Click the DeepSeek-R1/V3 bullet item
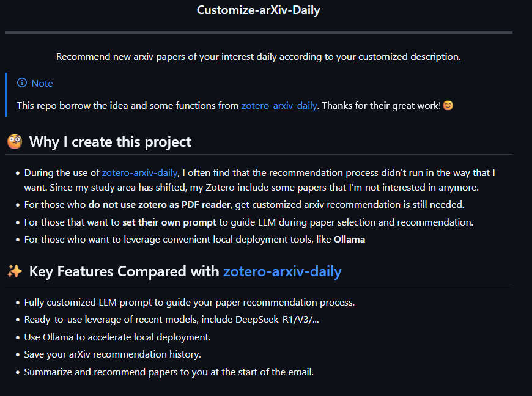The width and height of the screenshot is (532, 396). coord(171,320)
